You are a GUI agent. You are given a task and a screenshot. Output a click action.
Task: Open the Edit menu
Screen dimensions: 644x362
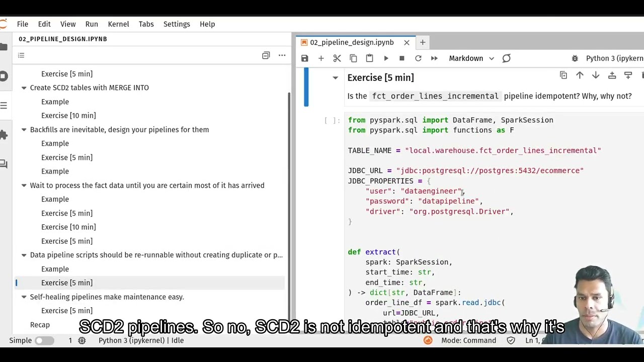44,24
